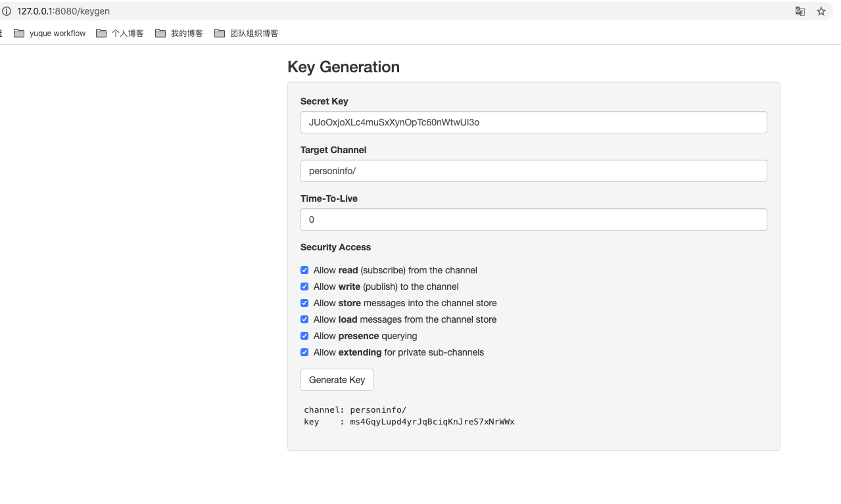Click the site info icon in address bar
Screen dimensions: 841x504
click(x=7, y=11)
